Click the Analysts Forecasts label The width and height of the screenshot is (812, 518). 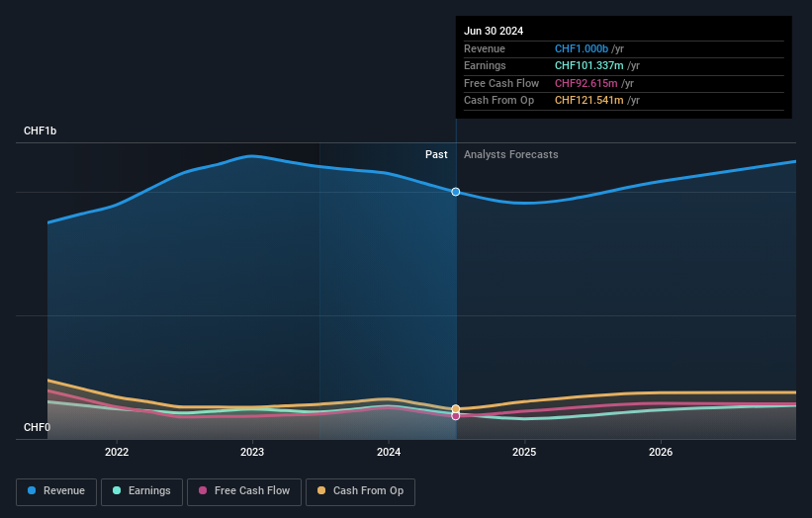click(510, 155)
